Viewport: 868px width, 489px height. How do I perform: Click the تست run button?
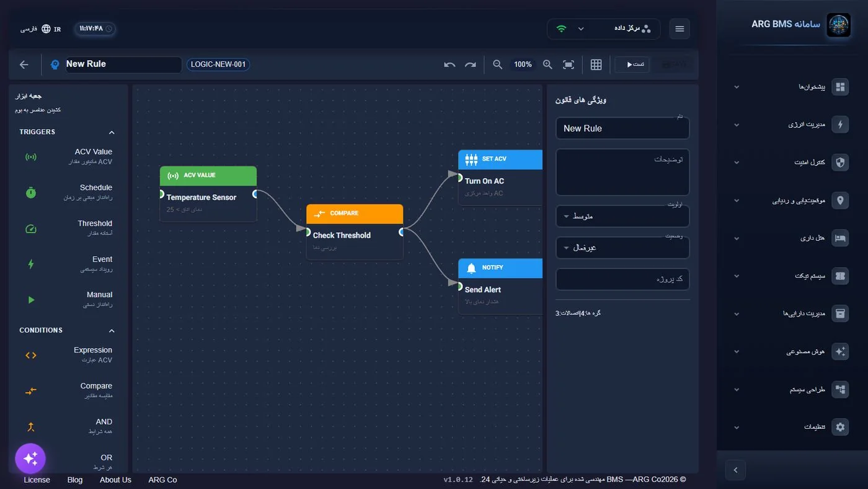[x=632, y=65]
